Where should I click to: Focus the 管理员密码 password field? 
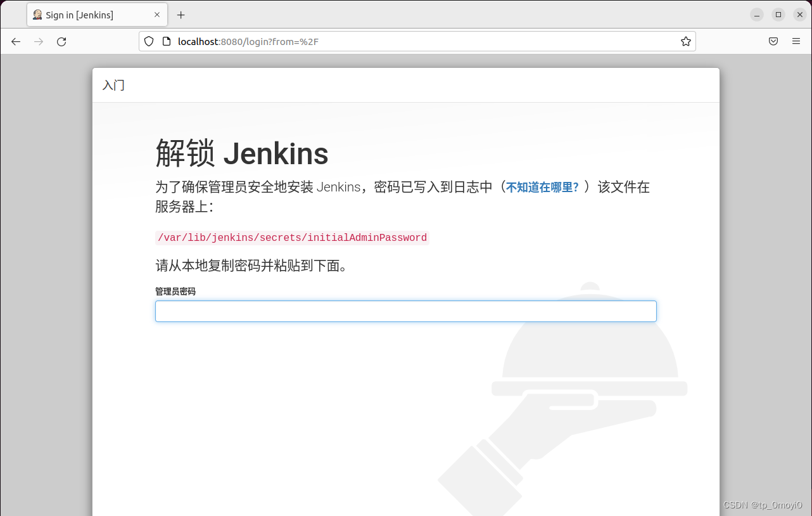pos(405,311)
